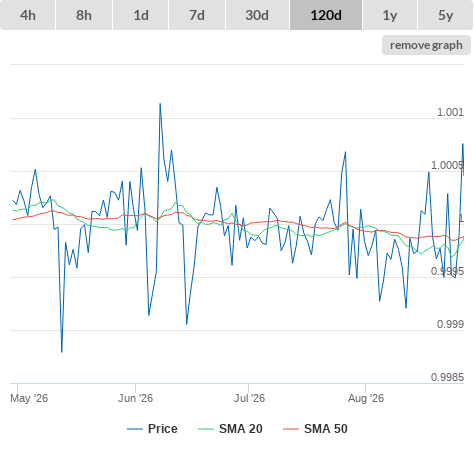Screen dimensions: 474x455
Task: Switch chart to 30d range
Action: pyautogui.click(x=257, y=15)
